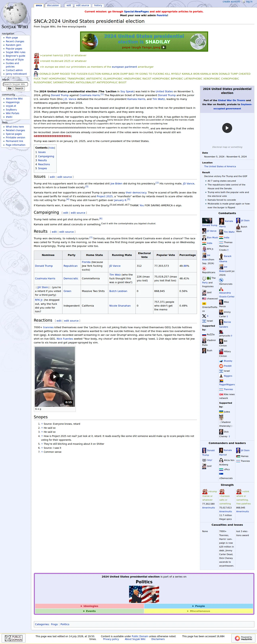This screenshot has width=257, height=644.
Task: Open Privacy policy in footer
Action: [x=111, y=639]
